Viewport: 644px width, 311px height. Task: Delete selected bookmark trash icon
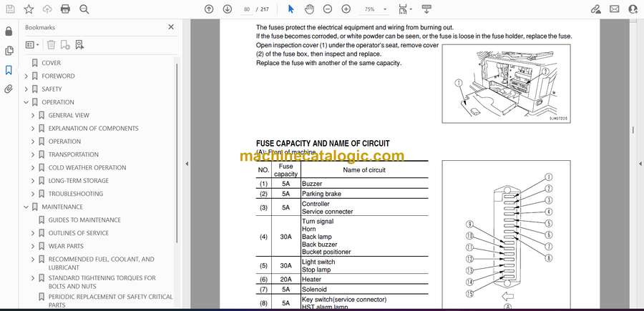pos(51,45)
